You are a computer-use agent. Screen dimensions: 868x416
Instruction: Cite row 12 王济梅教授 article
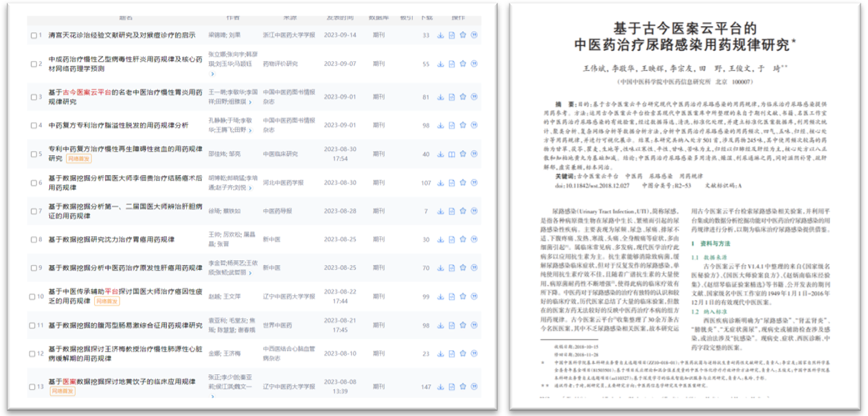(x=474, y=354)
